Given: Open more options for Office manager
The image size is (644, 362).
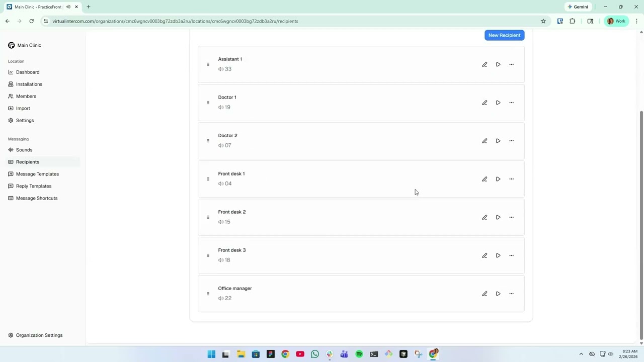Looking at the screenshot, I should [511, 294].
